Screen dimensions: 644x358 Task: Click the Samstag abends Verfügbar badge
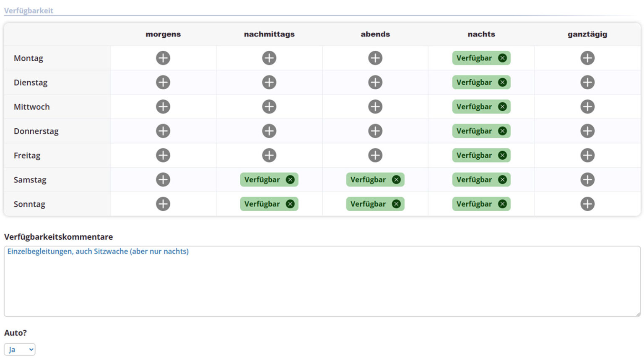pyautogui.click(x=368, y=179)
